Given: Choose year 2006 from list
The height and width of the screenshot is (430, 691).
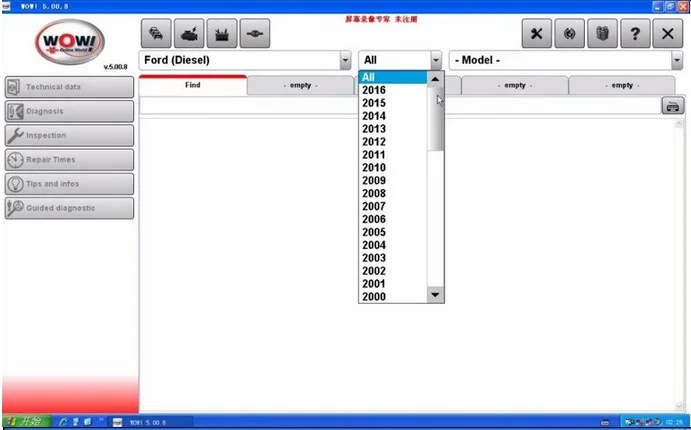Looking at the screenshot, I should [x=393, y=219].
